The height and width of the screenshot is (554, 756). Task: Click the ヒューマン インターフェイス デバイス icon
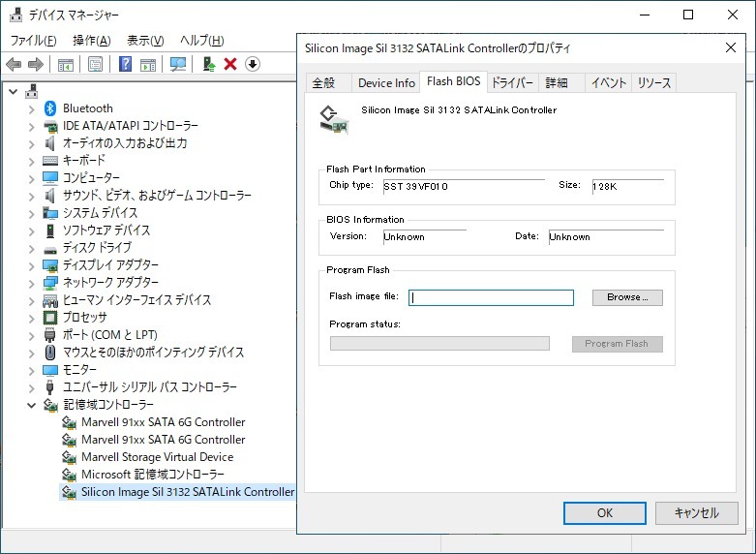click(50, 300)
